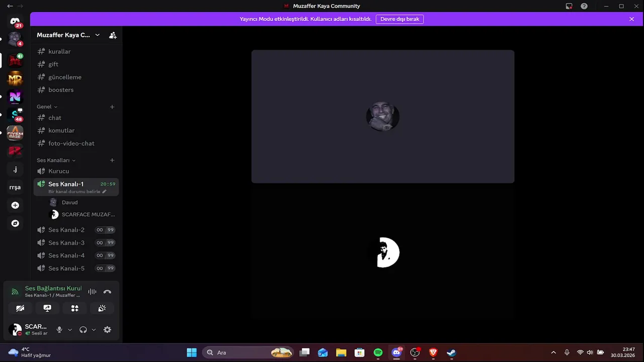This screenshot has width=644, height=362.
Task: Open Discord direct messages home icon
Action: pos(15,22)
